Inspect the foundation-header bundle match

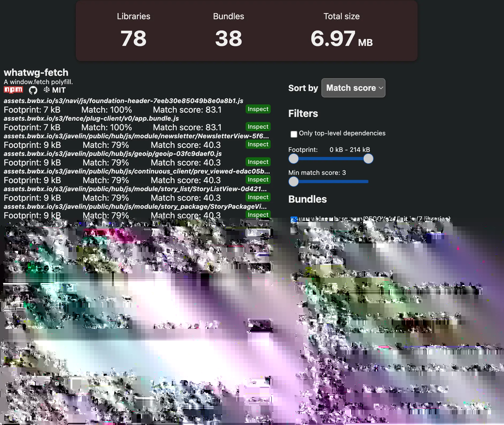point(258,109)
